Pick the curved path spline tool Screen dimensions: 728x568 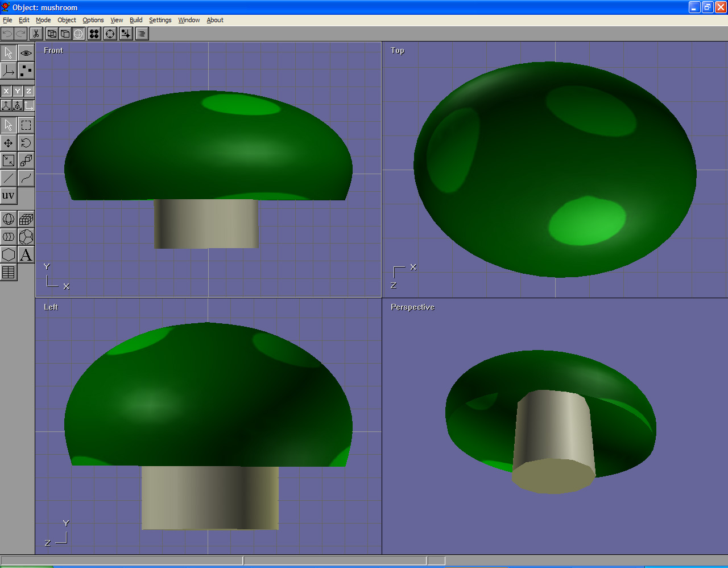tap(26, 178)
